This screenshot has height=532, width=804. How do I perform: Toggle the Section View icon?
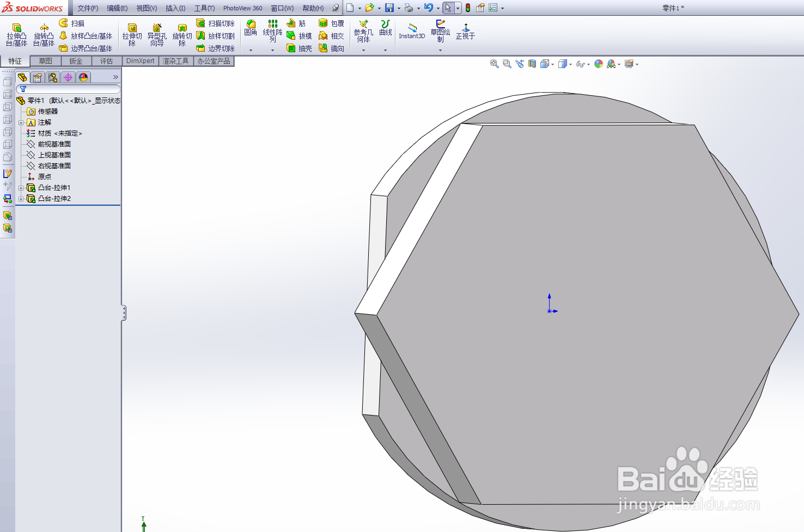point(532,64)
